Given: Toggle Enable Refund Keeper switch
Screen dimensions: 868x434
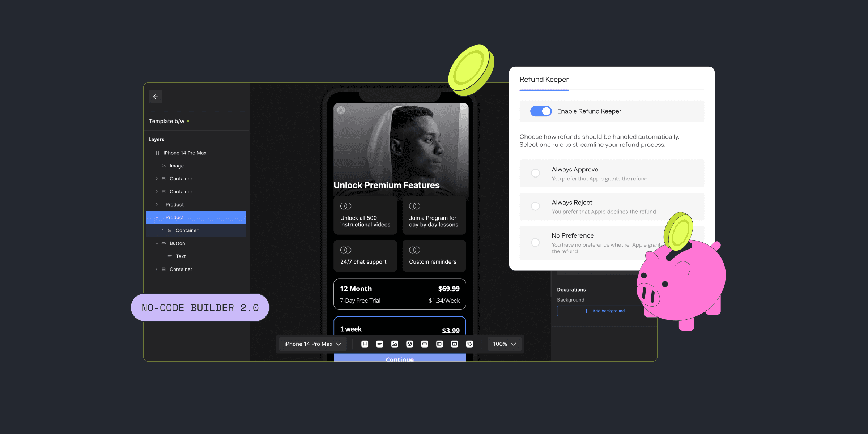Looking at the screenshot, I should [x=541, y=111].
